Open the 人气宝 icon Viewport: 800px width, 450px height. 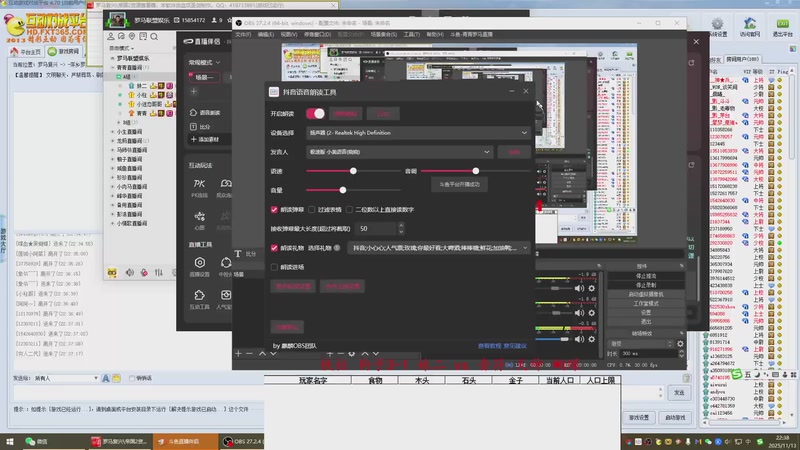(x=225, y=295)
